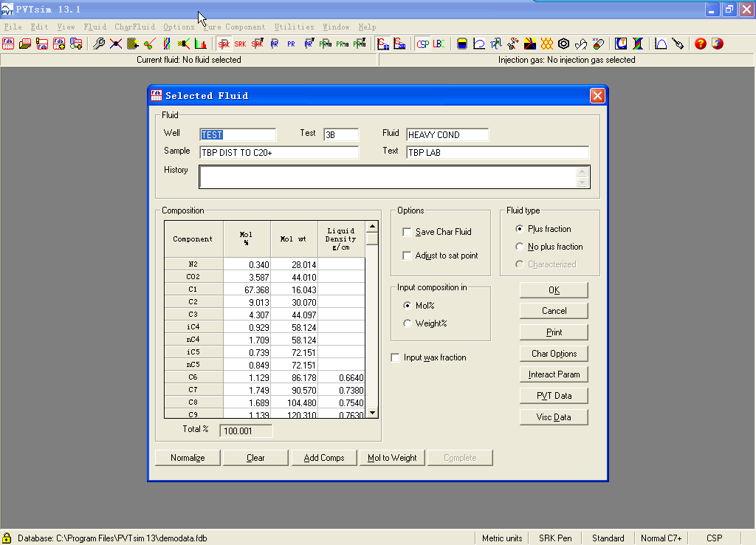Screen dimensions: 756x545
Task: Click the Visc Data button
Action: click(x=554, y=417)
